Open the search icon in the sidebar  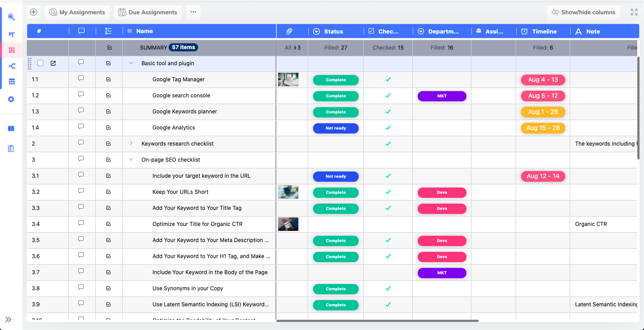tap(12, 17)
